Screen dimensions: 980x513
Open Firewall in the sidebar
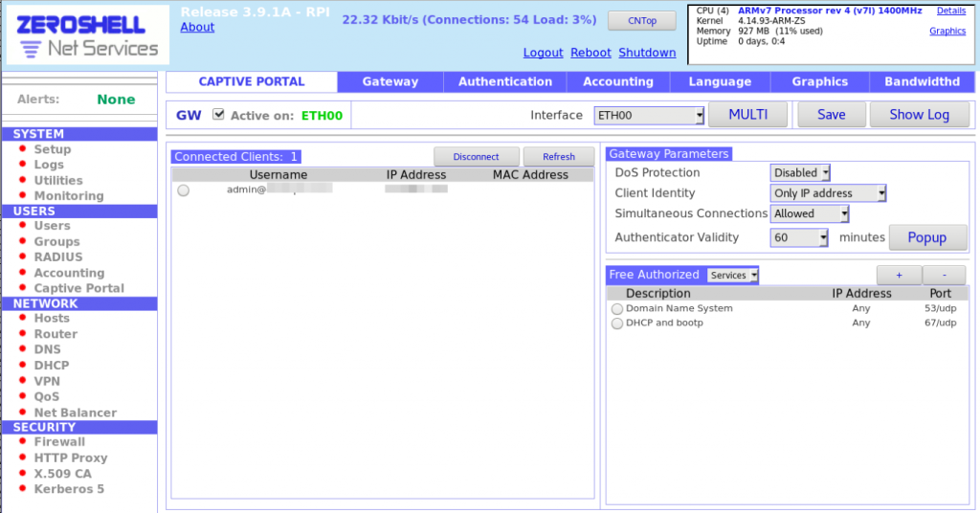coord(59,442)
